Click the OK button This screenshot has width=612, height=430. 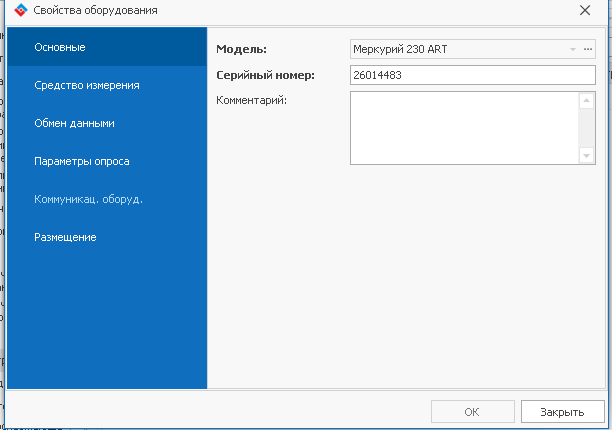473,412
